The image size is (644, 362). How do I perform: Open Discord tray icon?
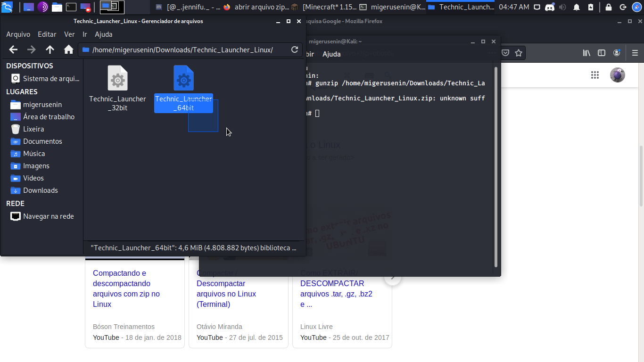coord(550,7)
